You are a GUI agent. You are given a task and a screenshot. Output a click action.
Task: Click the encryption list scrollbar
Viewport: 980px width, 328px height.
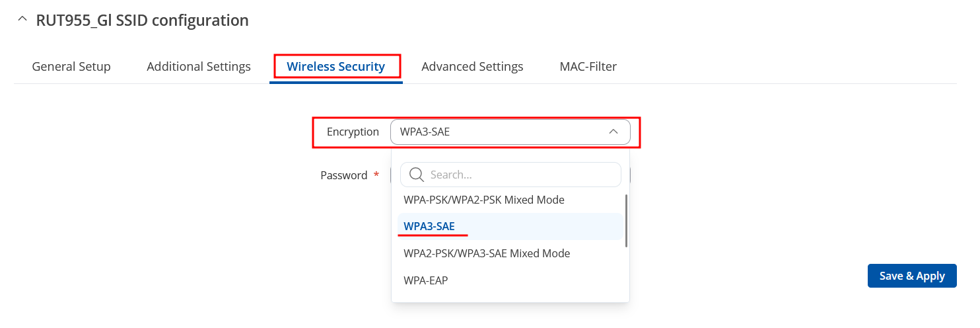click(x=625, y=221)
